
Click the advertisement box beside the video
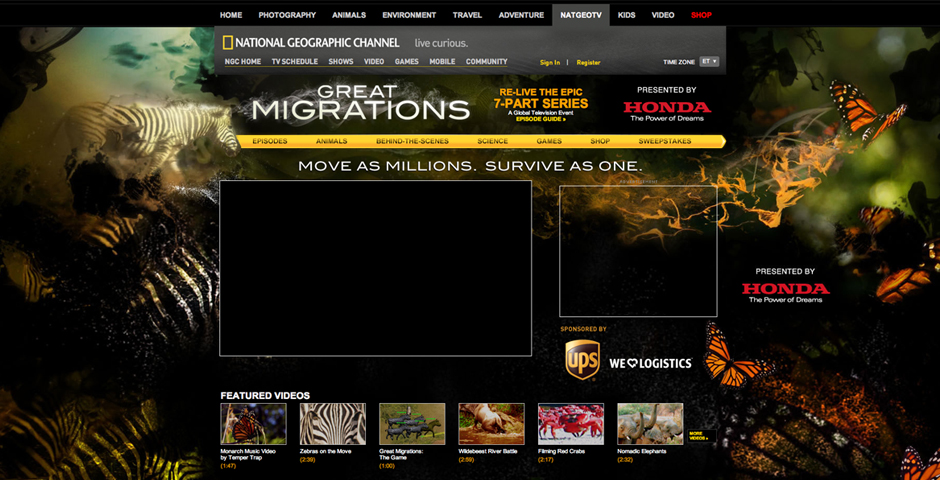point(638,250)
